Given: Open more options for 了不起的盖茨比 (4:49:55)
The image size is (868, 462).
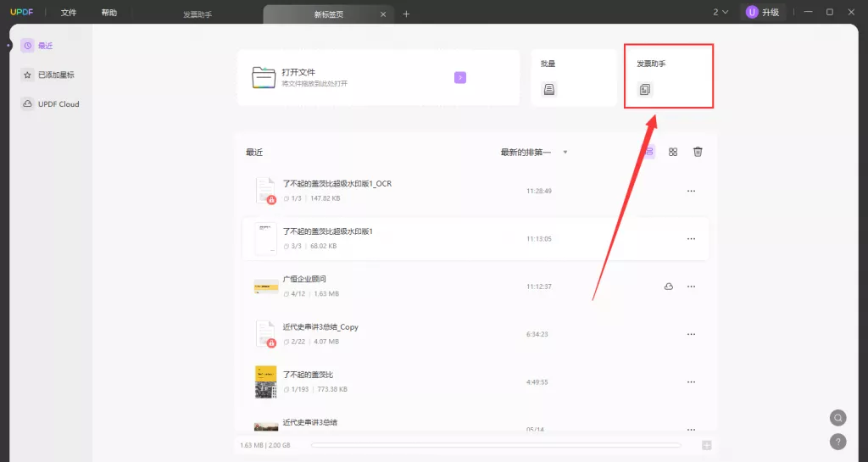Looking at the screenshot, I should (x=692, y=381).
